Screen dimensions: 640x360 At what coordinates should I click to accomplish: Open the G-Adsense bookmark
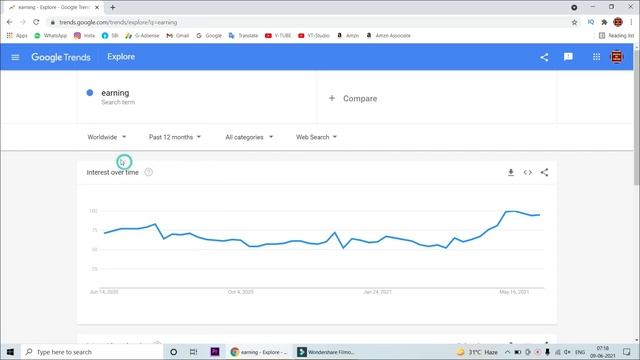tap(142, 36)
